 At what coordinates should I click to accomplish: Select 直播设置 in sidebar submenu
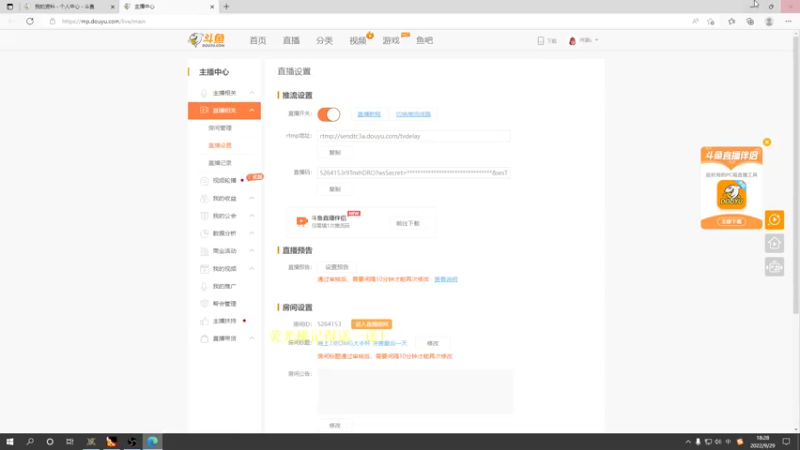tap(220, 145)
